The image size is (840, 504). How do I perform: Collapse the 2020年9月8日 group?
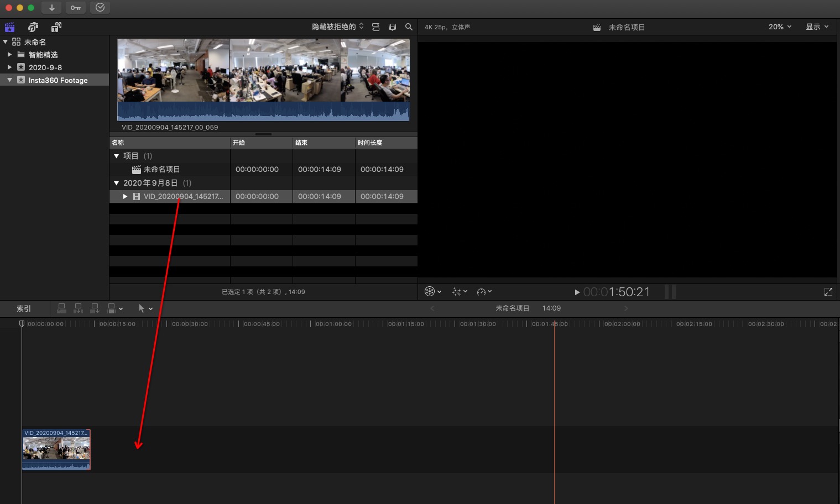point(116,183)
